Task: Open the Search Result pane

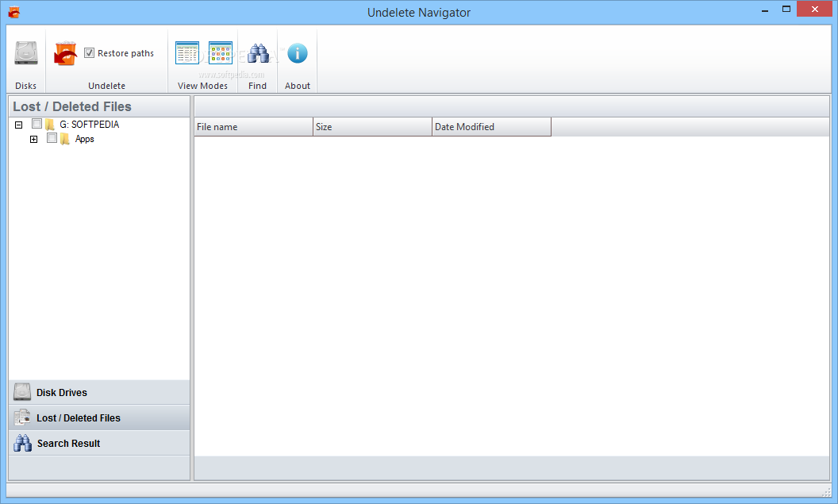Action: 99,443
